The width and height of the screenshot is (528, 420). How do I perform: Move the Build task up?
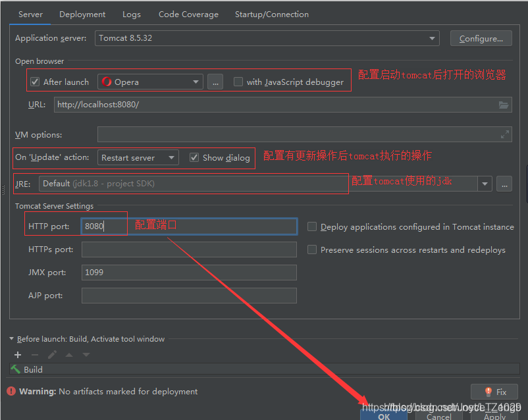tap(69, 355)
